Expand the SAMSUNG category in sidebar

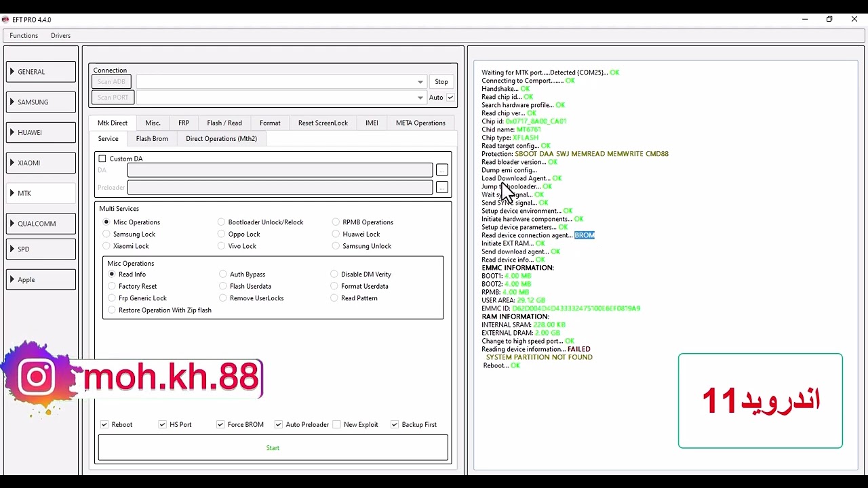pyautogui.click(x=41, y=102)
